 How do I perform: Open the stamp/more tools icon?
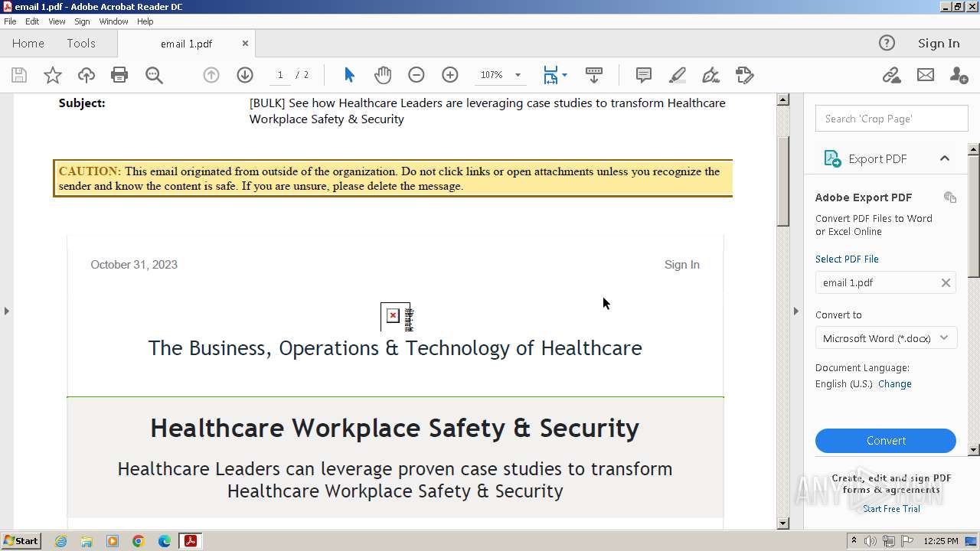coord(745,75)
